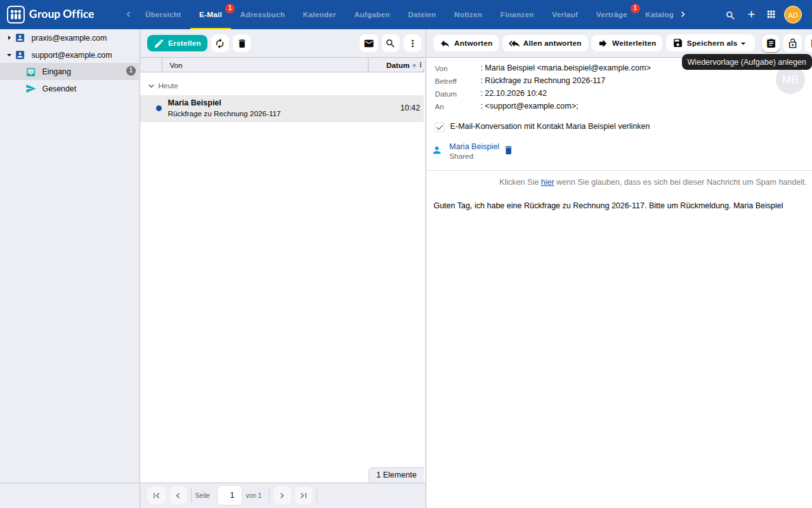
Task: Click the Erstellen button
Action: 177,43
